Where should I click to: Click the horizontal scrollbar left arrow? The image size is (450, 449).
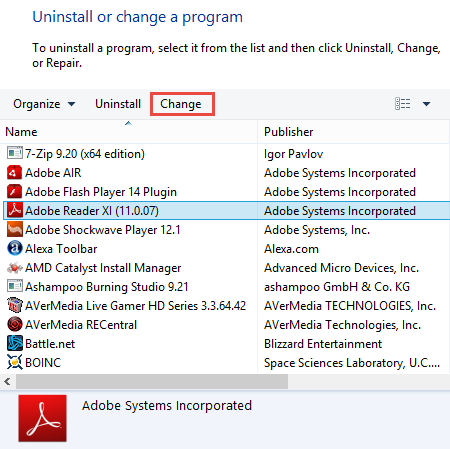coord(7,381)
